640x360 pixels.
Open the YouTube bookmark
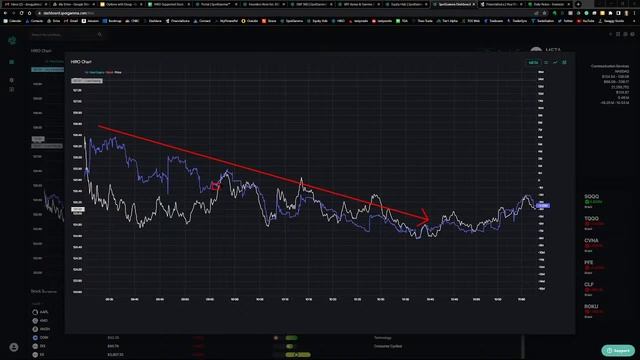585,21
